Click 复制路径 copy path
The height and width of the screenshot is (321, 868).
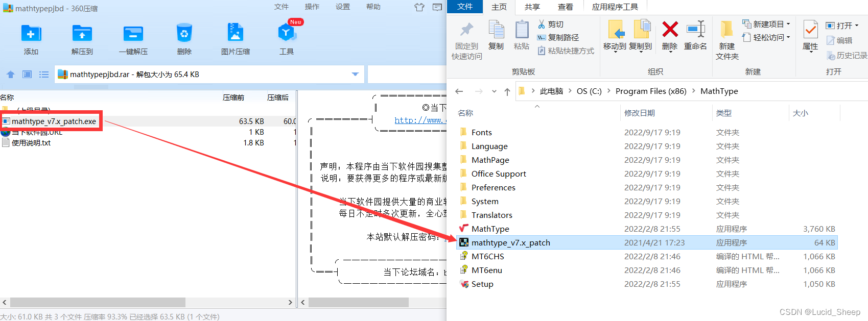pos(558,37)
